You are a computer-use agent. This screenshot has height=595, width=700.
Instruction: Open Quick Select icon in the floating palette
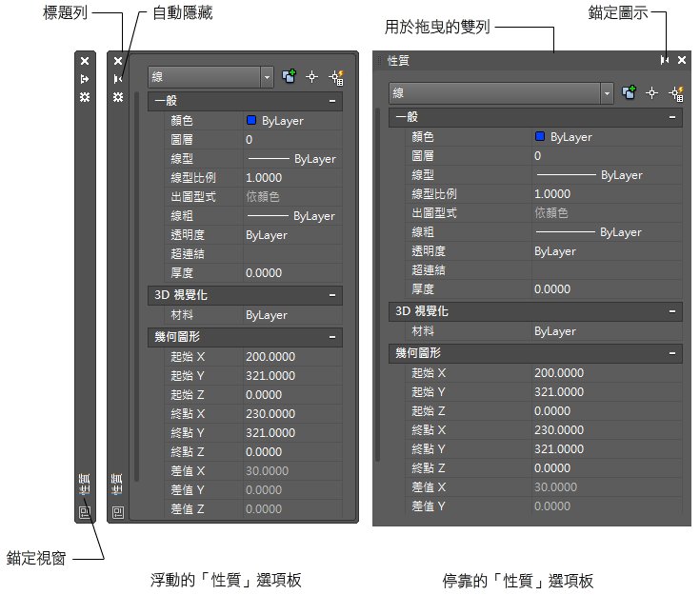[x=336, y=78]
